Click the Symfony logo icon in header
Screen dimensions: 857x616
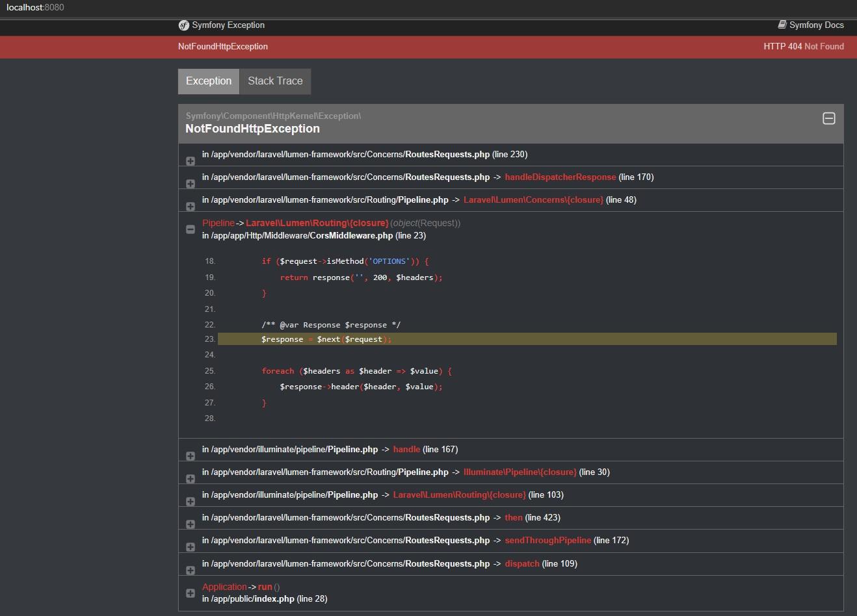coord(183,25)
